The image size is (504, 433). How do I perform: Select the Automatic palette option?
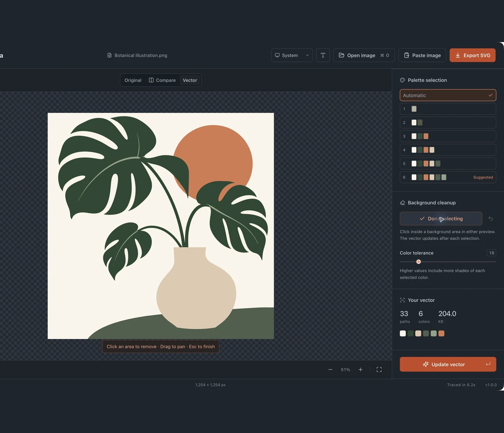pos(448,95)
